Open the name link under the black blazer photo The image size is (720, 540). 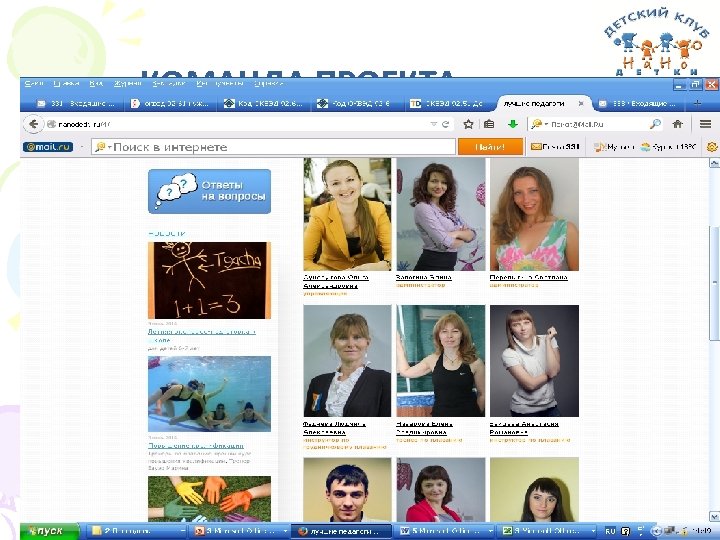tap(334, 428)
